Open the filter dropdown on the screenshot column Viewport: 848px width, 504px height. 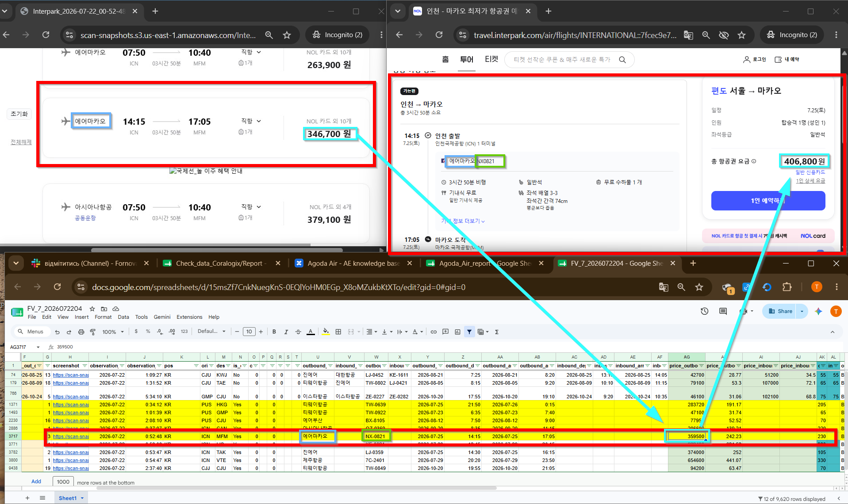(x=84, y=366)
